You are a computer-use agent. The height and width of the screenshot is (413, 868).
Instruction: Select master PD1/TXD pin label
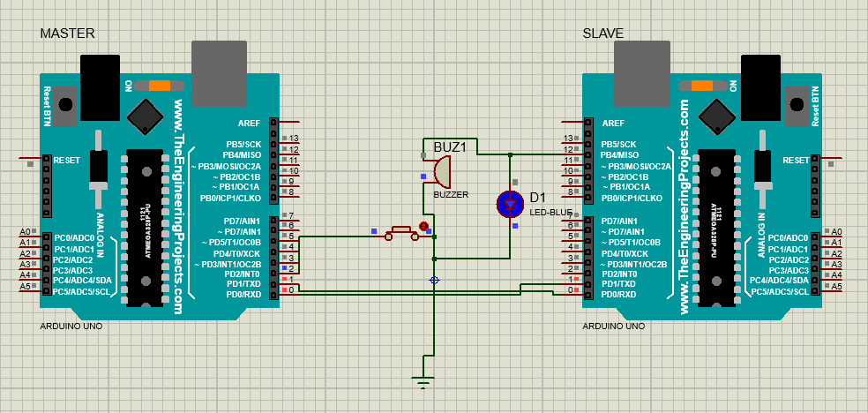click(243, 283)
